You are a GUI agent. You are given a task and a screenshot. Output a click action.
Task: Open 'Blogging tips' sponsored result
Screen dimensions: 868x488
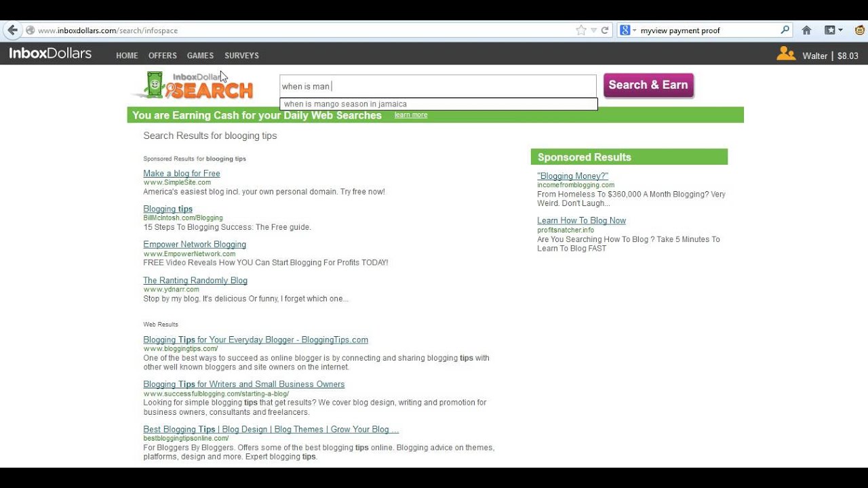pyautogui.click(x=168, y=209)
